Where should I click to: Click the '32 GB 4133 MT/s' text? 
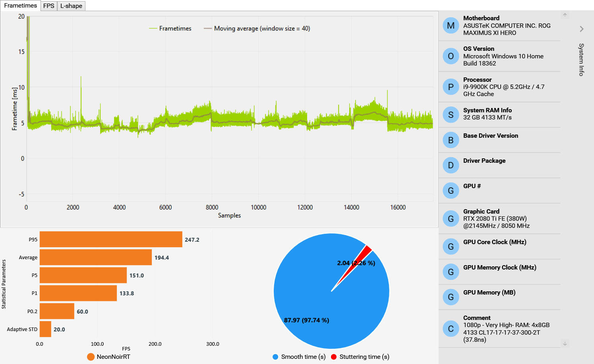click(488, 117)
